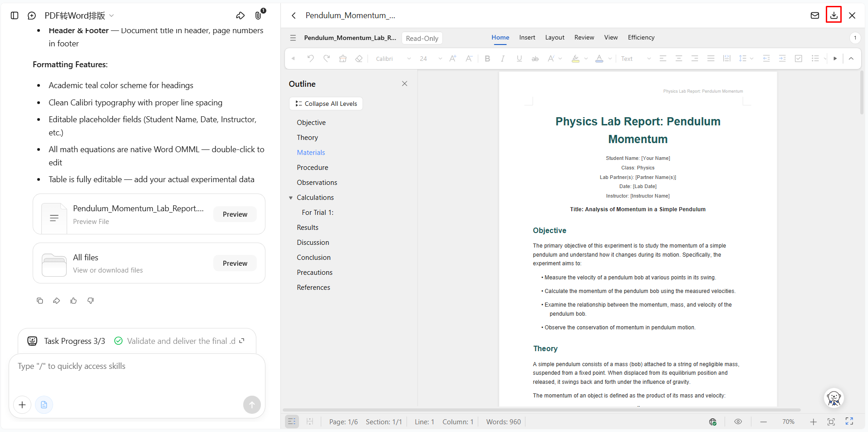Apply blue font color
868x432 pixels.
click(x=599, y=59)
